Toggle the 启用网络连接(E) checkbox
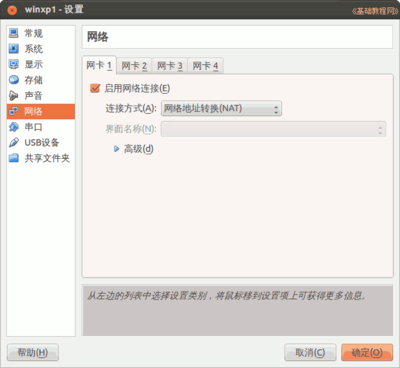Viewport: 400px width, 368px height. point(95,88)
